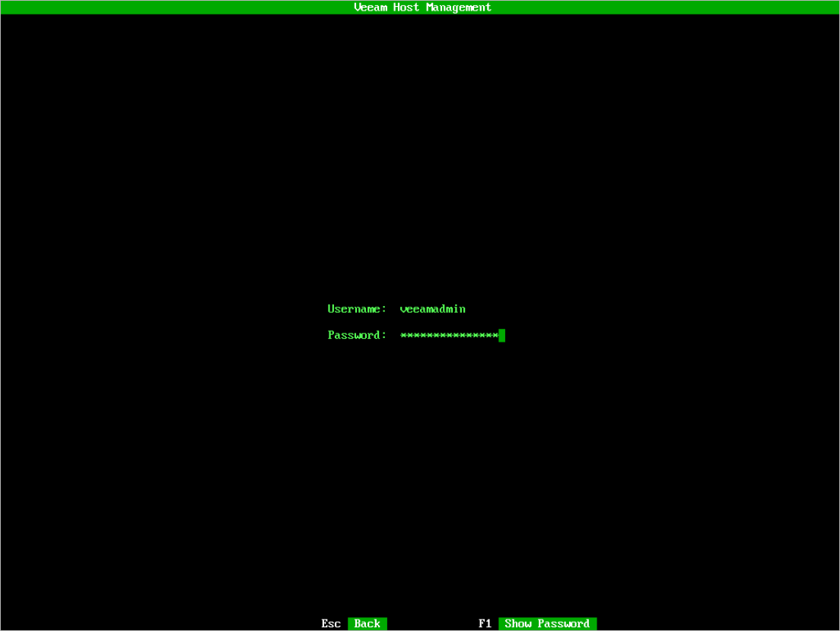The width and height of the screenshot is (840, 631).
Task: Click the word Management in the title bar
Action: coord(459,8)
